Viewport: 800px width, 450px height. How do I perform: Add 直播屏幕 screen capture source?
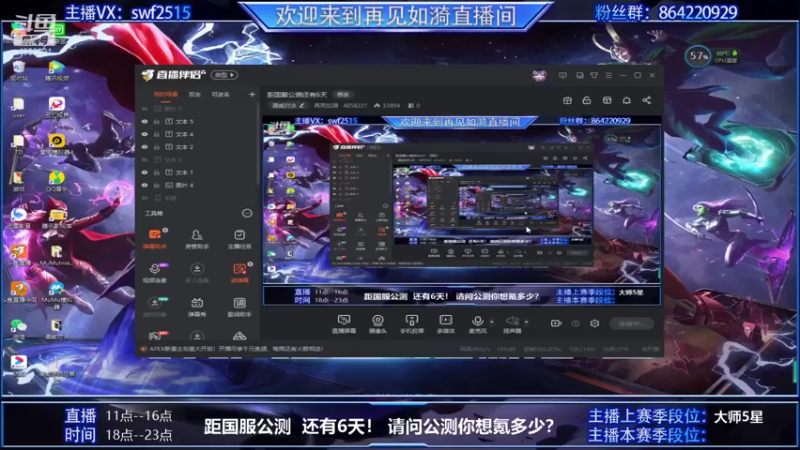click(x=344, y=324)
